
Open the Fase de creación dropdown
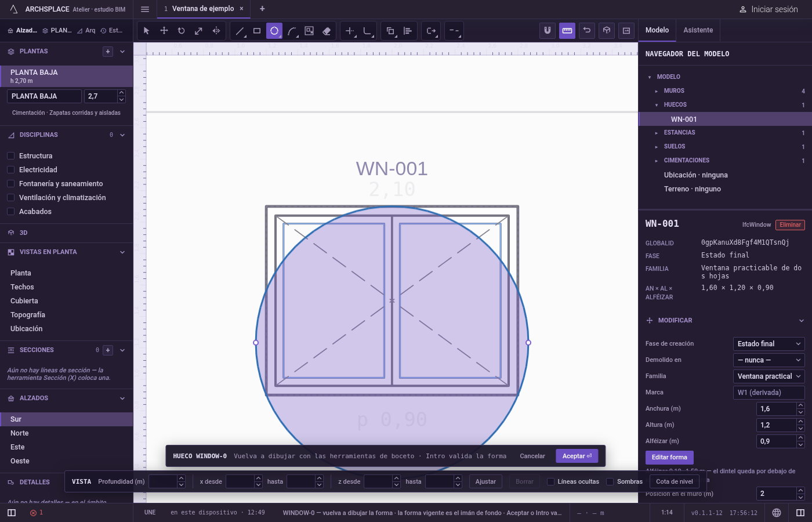[769, 344]
